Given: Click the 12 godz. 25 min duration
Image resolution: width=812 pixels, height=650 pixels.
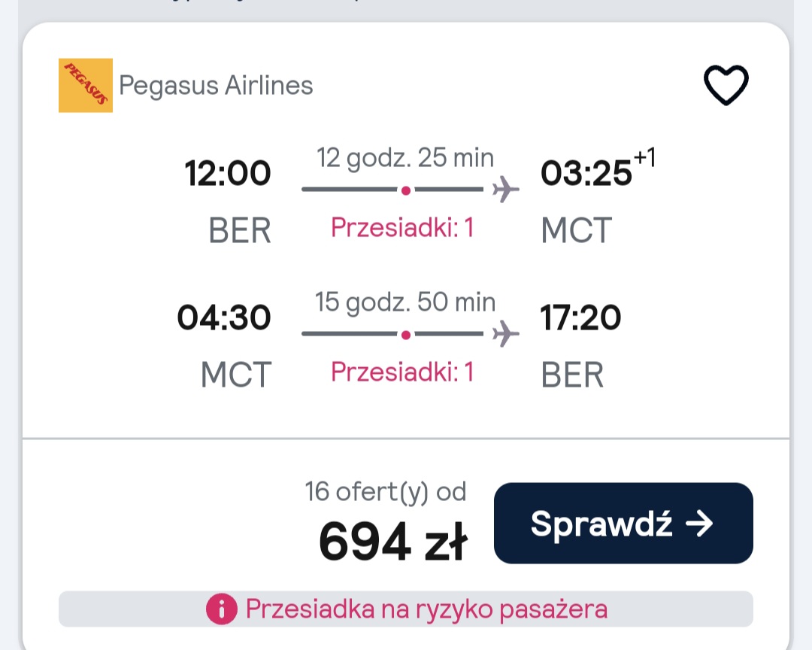Looking at the screenshot, I should [x=405, y=157].
